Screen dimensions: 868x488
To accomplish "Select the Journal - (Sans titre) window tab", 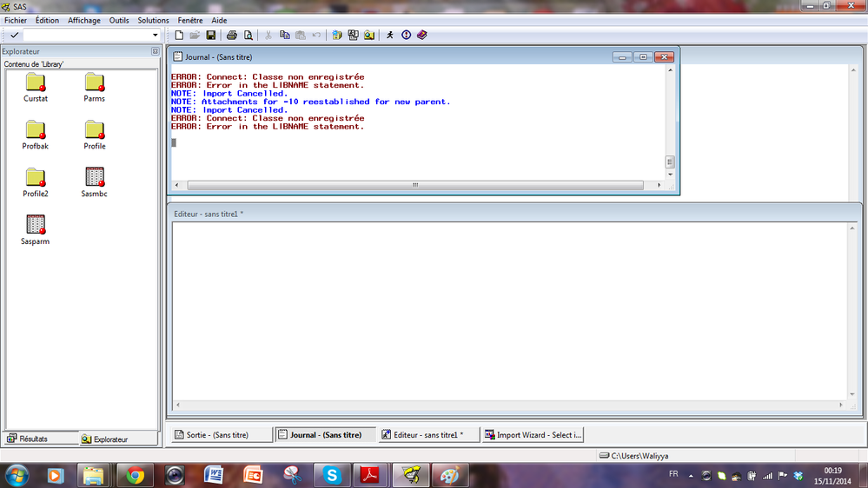I will coord(326,435).
